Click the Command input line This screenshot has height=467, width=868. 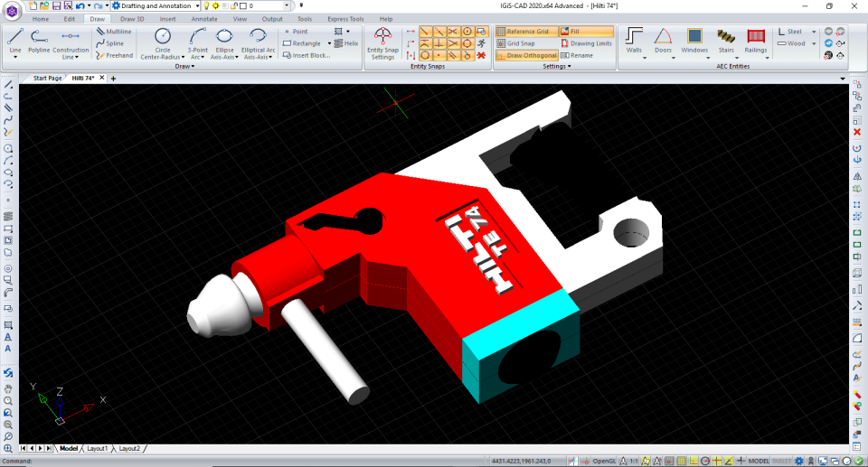[x=243, y=461]
